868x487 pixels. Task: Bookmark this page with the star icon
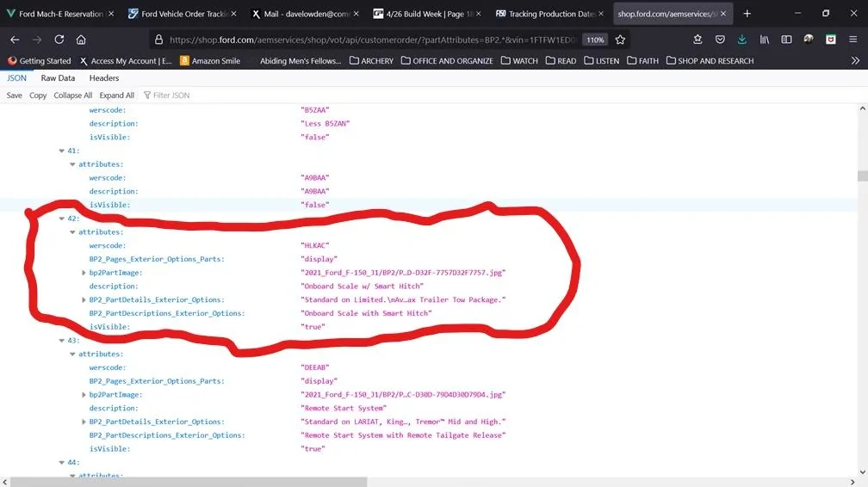tap(620, 40)
